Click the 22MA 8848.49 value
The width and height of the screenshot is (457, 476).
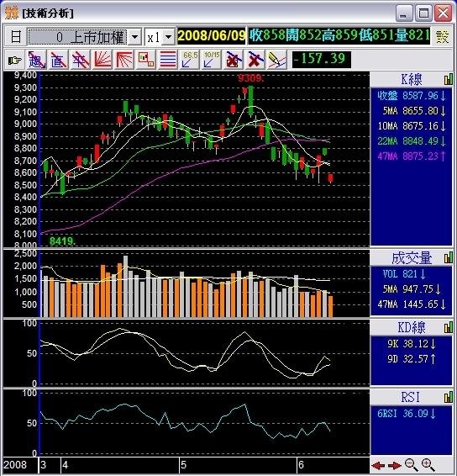coord(412,141)
